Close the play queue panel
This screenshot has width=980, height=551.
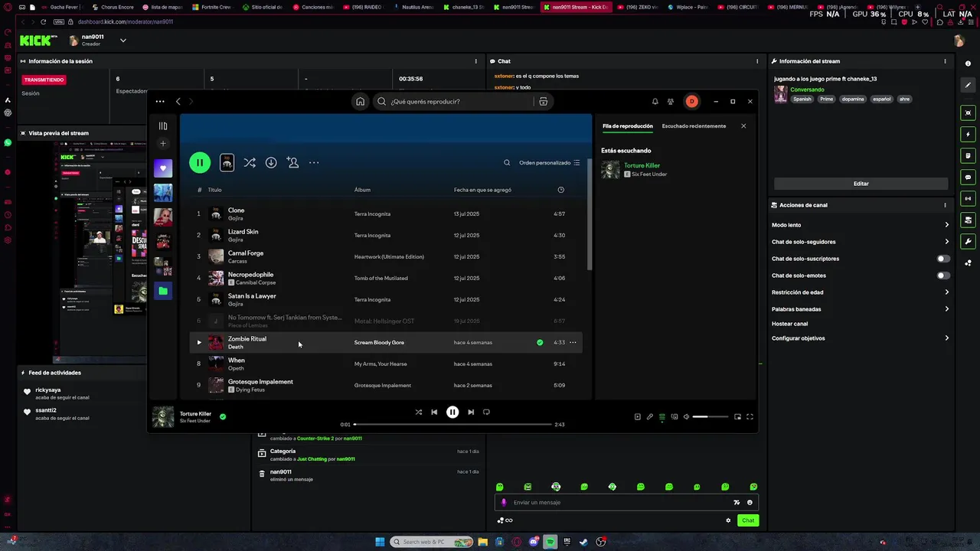pyautogui.click(x=743, y=126)
